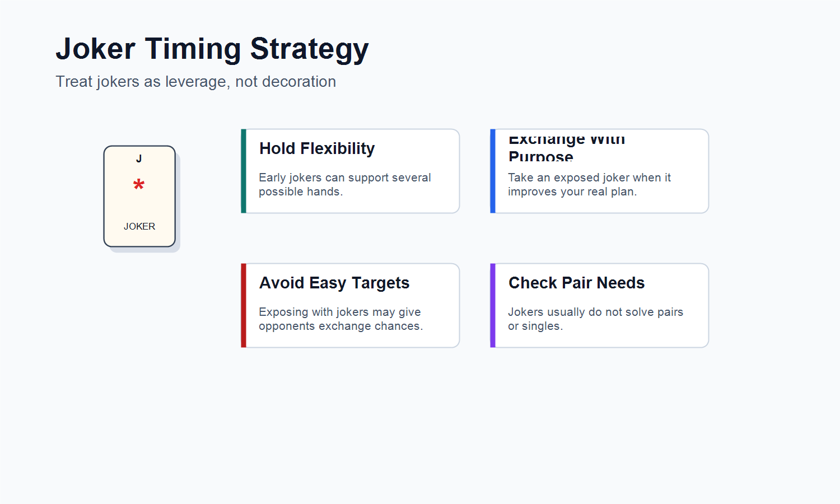
Task: Click the Check Pair Needs heading text
Action: point(576,283)
